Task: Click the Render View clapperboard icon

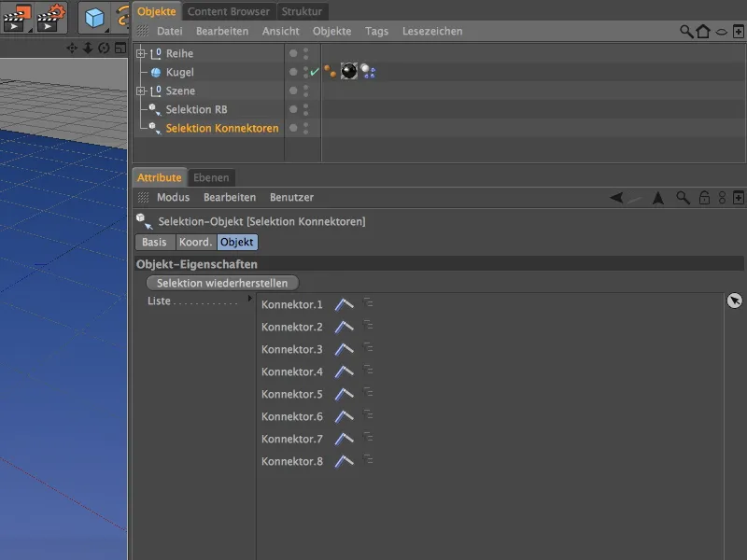Action: coord(17,18)
